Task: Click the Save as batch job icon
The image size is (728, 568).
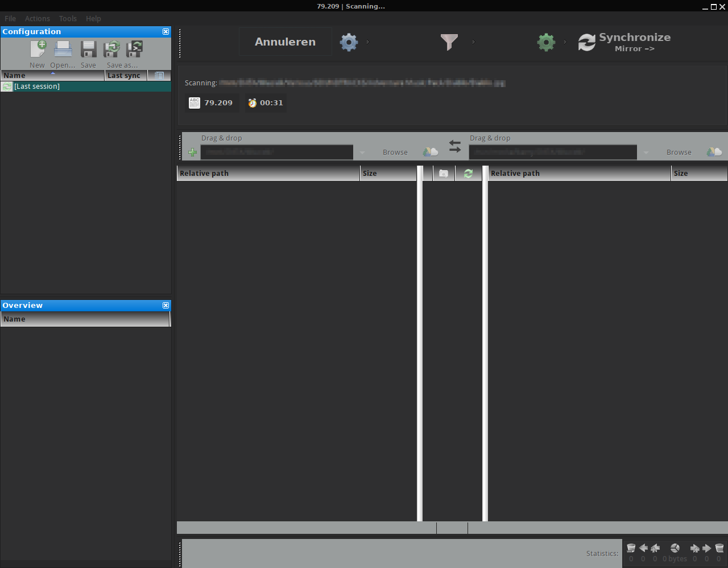Action: point(134,50)
